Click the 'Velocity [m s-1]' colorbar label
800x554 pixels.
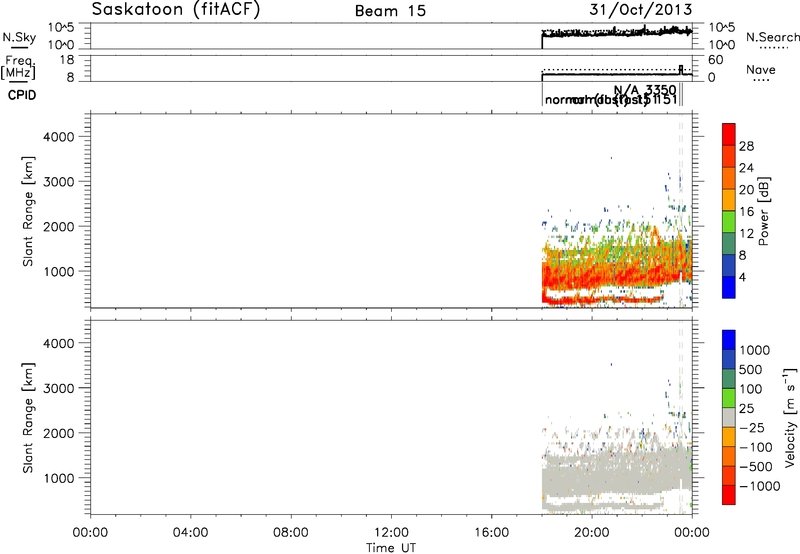[x=790, y=417]
